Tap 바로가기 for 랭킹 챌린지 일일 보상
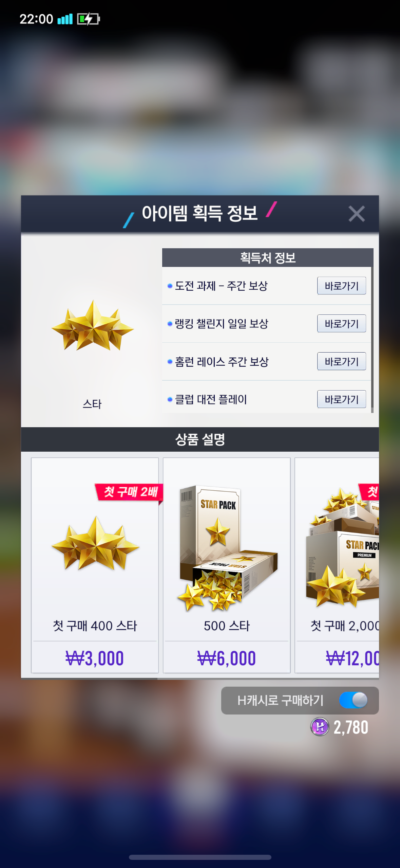This screenshot has width=400, height=868. 341,324
